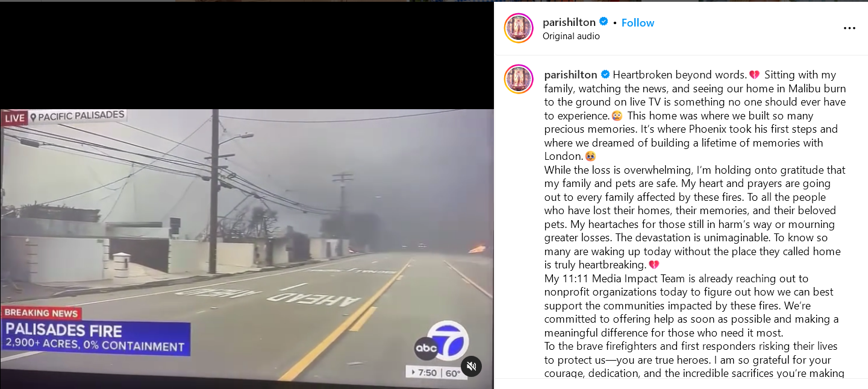Follow the parishilton account

[637, 23]
